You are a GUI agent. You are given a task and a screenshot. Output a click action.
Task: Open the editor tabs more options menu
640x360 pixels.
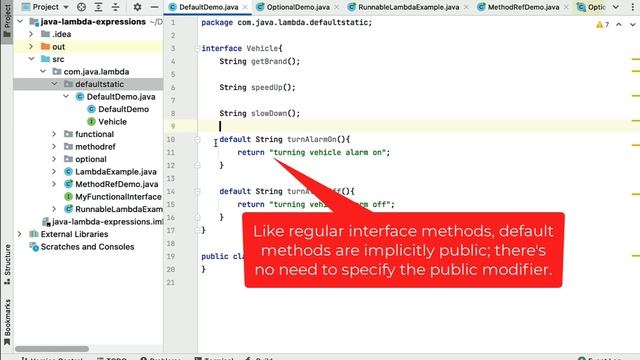click(632, 7)
